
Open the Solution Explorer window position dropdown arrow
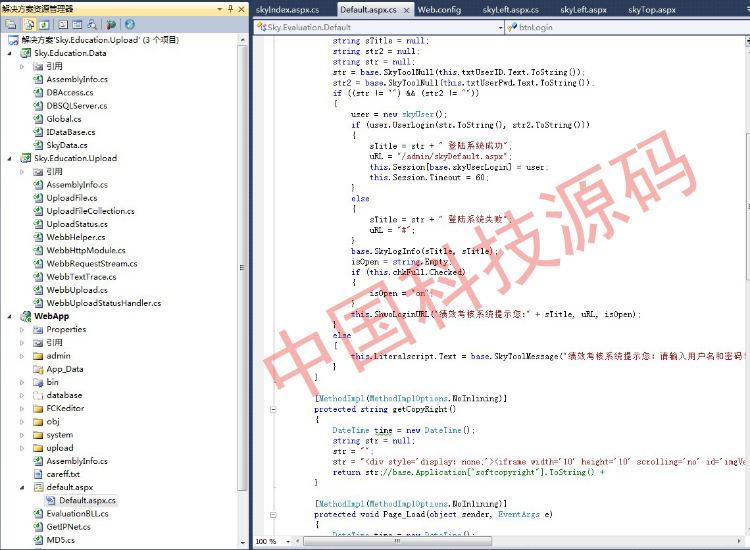coord(220,9)
